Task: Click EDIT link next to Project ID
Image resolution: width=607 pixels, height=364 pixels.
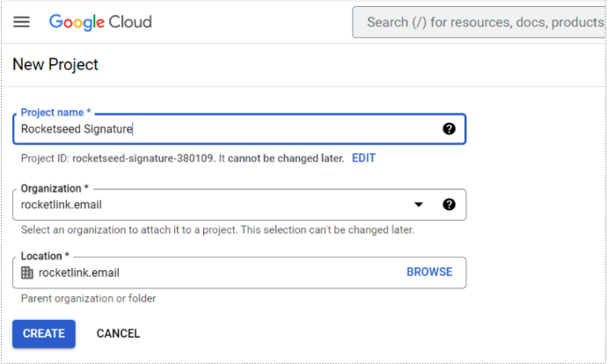Action: [x=363, y=158]
